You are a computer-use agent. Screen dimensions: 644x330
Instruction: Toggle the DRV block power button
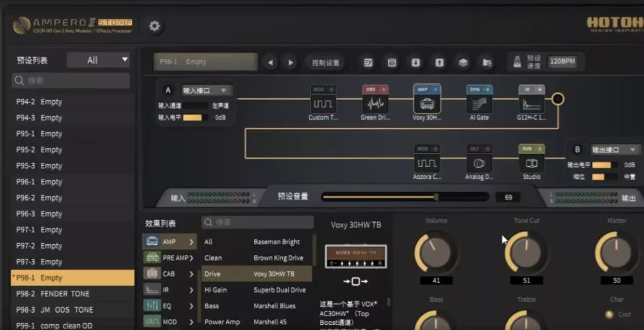pos(383,90)
